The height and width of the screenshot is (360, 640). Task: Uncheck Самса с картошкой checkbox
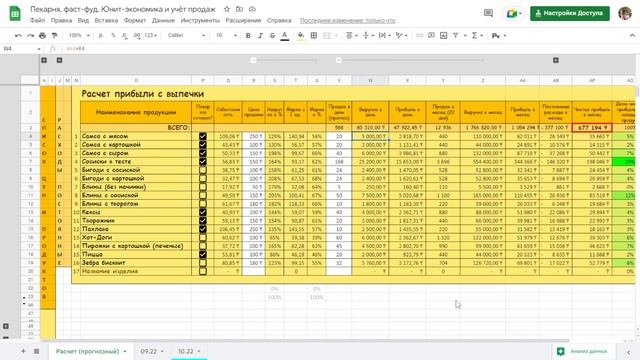pos(202,145)
